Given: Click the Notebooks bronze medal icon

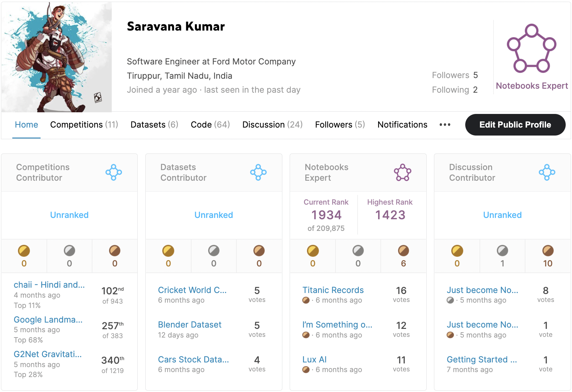Looking at the screenshot, I should (x=403, y=251).
